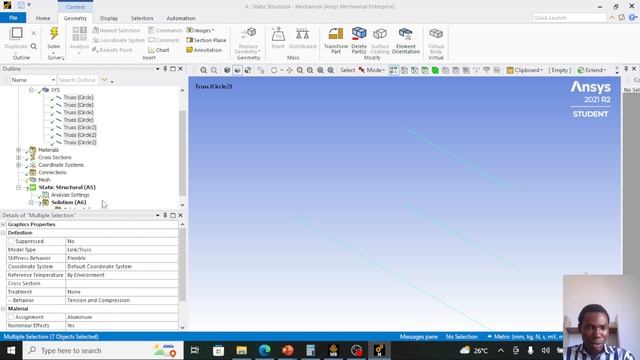Toggle shaded exterior display mode icon
This screenshot has width=640, height=360.
point(238,70)
